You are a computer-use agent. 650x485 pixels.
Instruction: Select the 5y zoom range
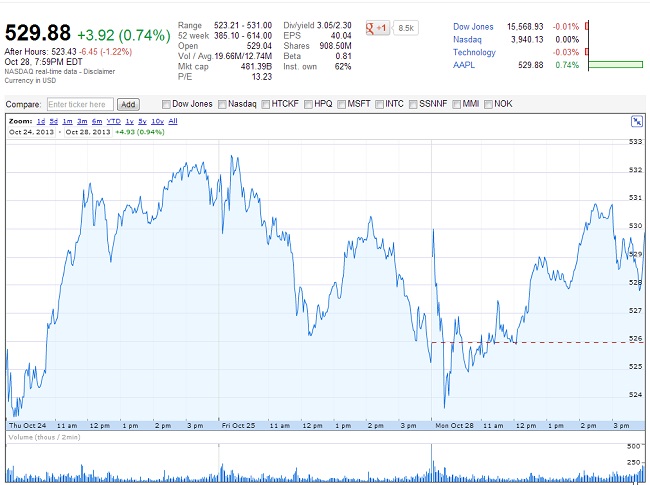[x=142, y=121]
